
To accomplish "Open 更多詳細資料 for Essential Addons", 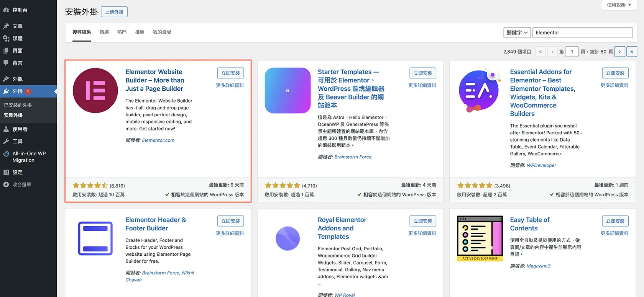I will point(614,85).
